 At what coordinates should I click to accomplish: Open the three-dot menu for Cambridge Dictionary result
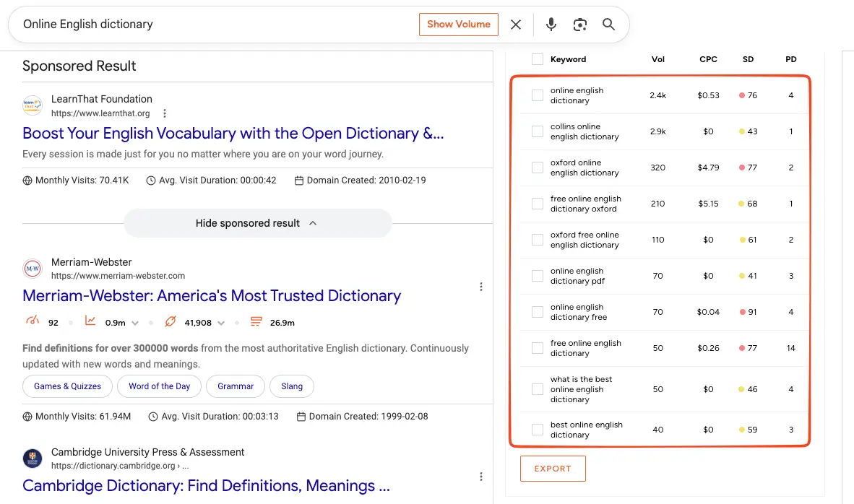click(x=481, y=477)
